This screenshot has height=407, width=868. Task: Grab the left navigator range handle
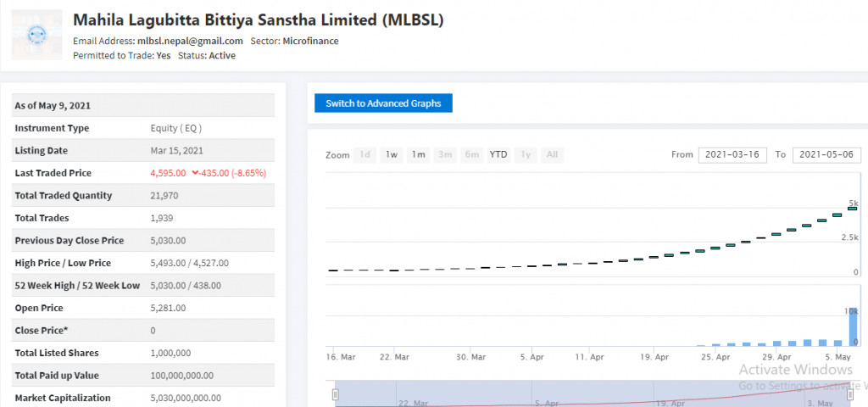pyautogui.click(x=335, y=394)
